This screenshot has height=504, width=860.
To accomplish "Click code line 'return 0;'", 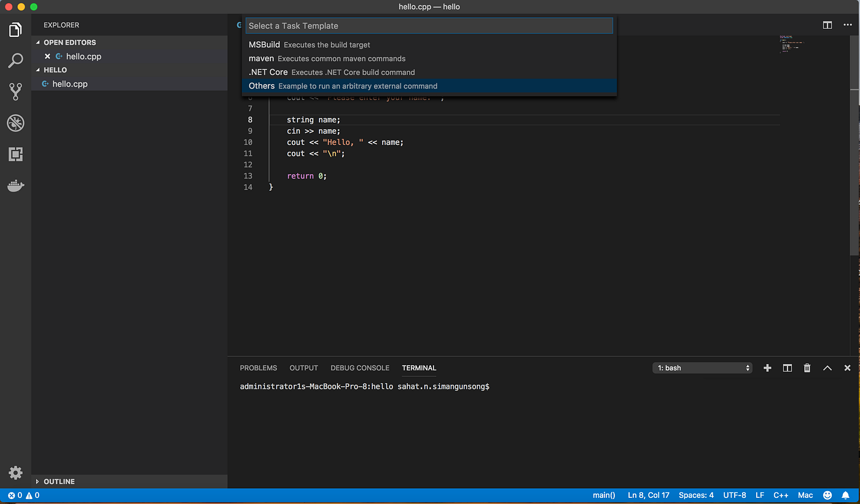I will point(307,176).
